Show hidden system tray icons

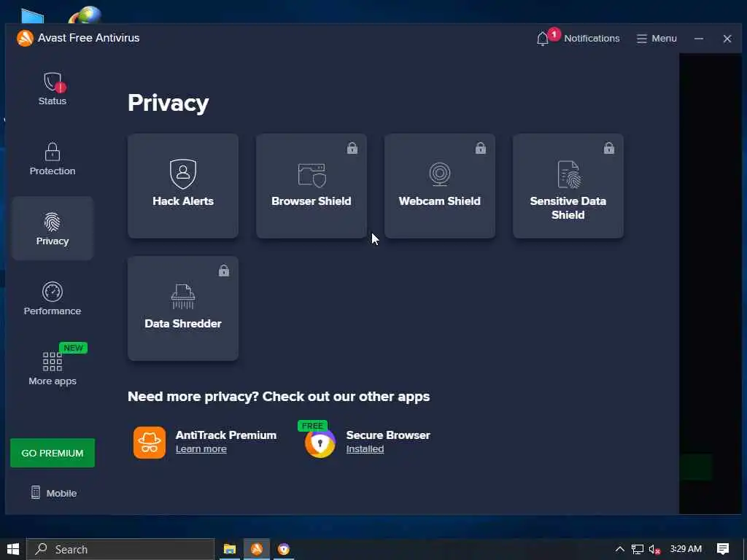pyautogui.click(x=619, y=549)
